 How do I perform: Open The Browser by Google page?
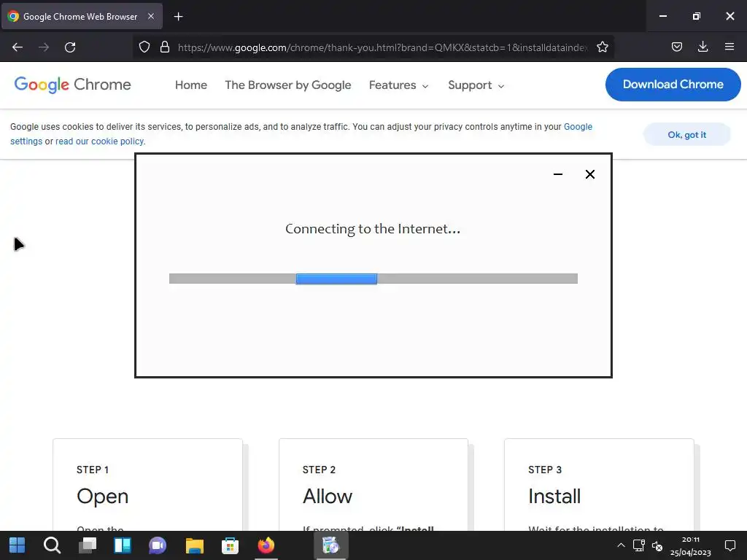[287, 85]
